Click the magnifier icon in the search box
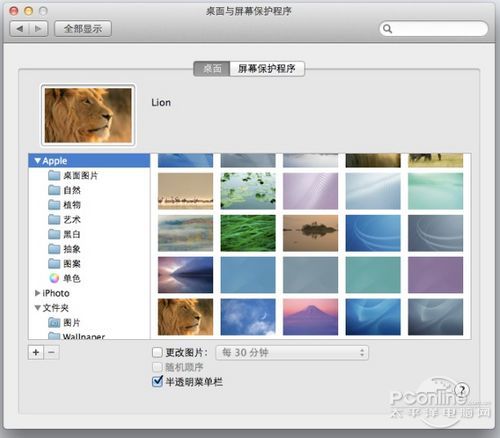Image resolution: width=500 pixels, height=438 pixels. click(387, 29)
